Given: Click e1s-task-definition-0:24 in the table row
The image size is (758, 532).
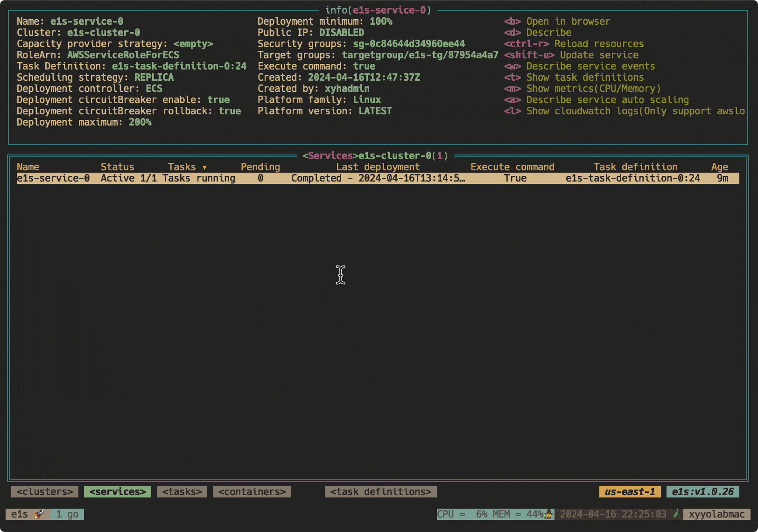Looking at the screenshot, I should 633,178.
